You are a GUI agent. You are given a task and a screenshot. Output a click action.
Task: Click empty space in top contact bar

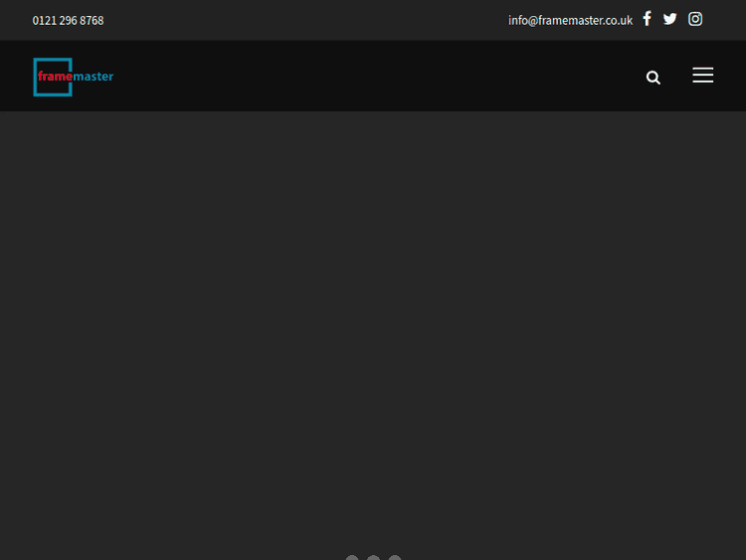coord(298,20)
